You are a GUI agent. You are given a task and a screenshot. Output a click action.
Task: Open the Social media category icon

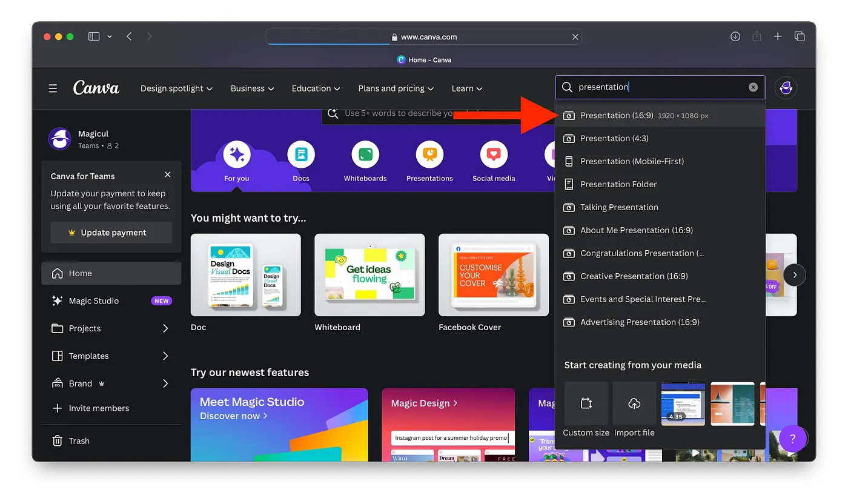(x=494, y=154)
